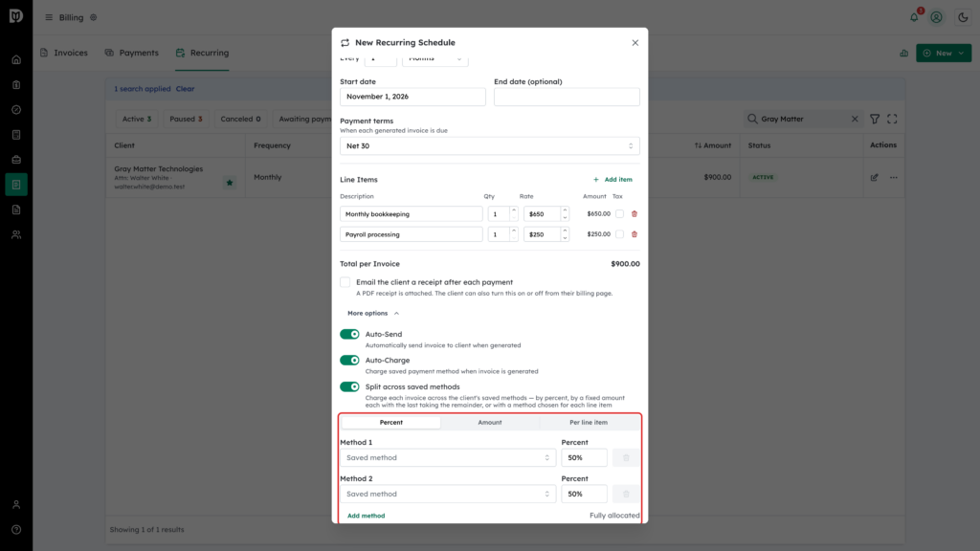Delete the Payroll processing line item

635,234
